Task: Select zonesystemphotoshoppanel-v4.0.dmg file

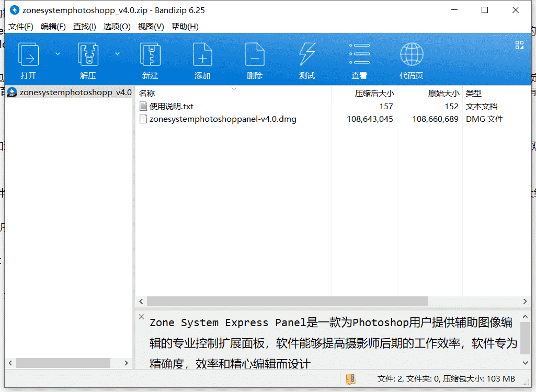Action: coord(223,119)
